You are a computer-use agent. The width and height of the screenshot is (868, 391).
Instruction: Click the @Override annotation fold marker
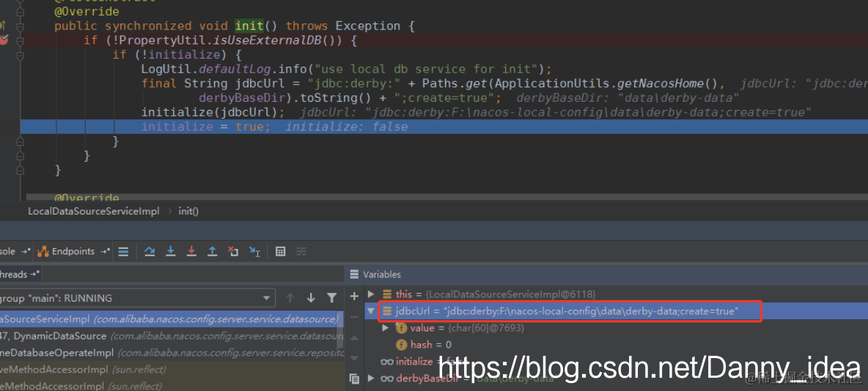click(x=21, y=12)
